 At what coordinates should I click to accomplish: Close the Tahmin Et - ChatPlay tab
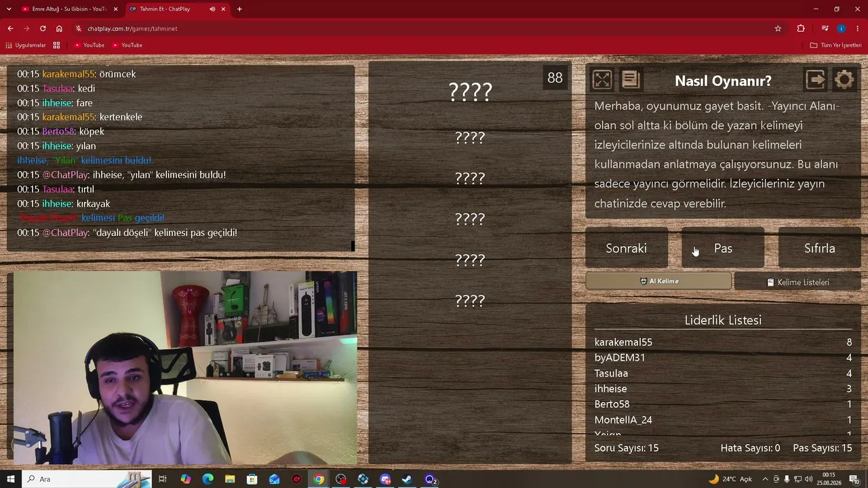223,9
